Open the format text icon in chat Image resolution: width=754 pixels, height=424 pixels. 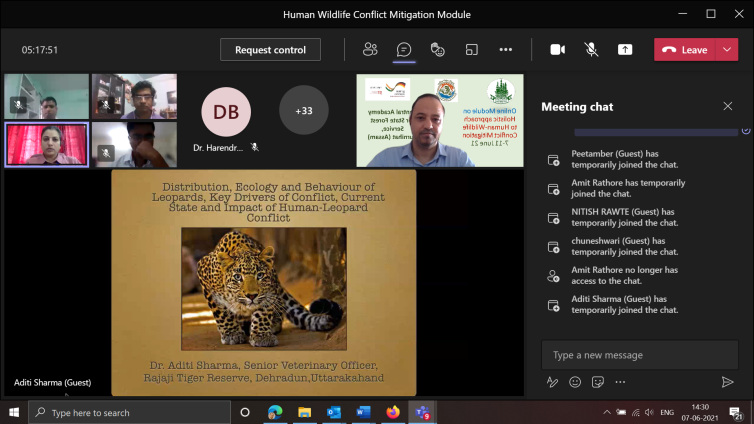click(552, 382)
